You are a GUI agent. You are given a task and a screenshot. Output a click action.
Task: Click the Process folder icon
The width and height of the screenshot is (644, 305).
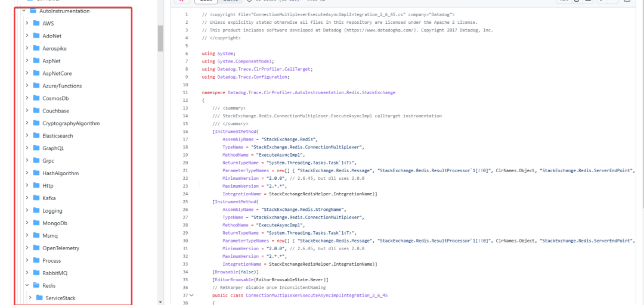point(36,260)
